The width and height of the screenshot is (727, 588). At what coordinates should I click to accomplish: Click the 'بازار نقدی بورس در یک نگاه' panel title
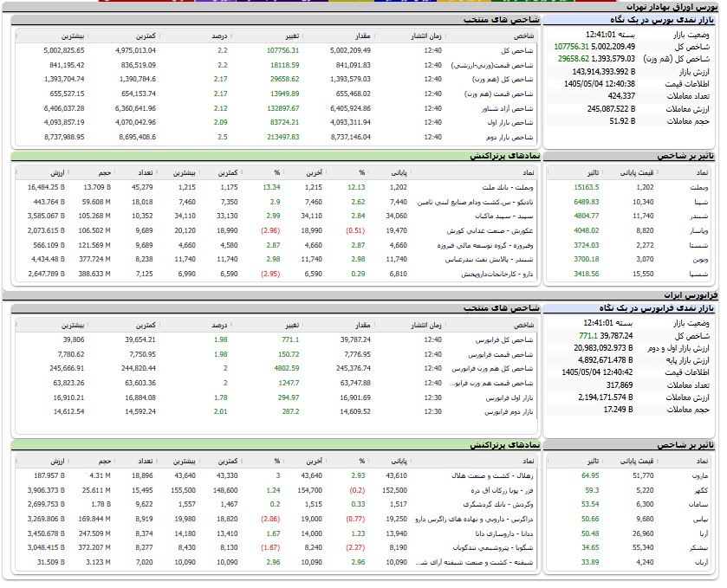[x=662, y=20]
